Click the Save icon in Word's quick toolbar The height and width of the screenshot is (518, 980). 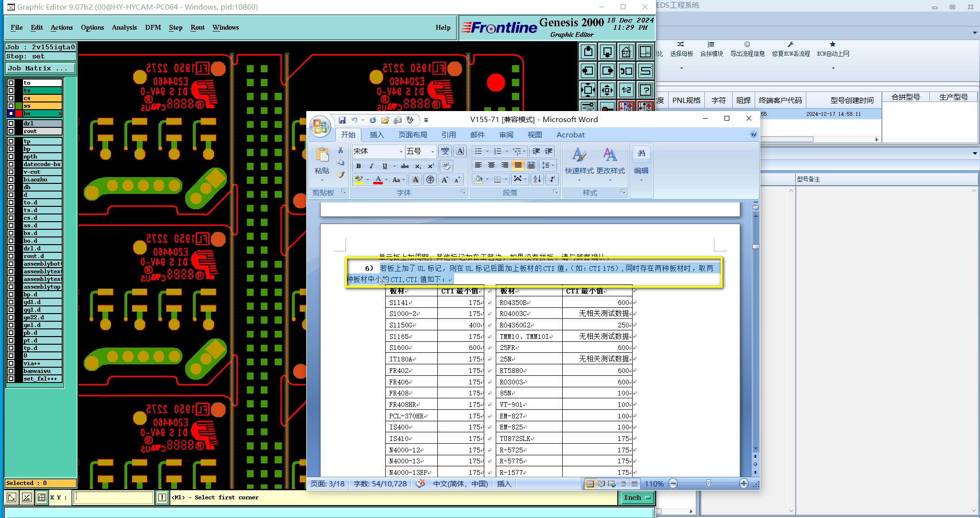[x=342, y=120]
